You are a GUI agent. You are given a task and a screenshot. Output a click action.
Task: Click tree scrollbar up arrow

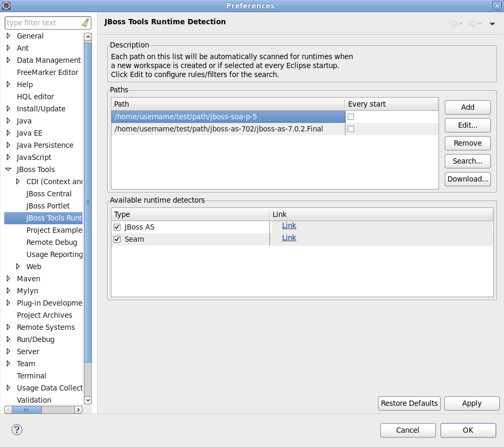point(88,37)
